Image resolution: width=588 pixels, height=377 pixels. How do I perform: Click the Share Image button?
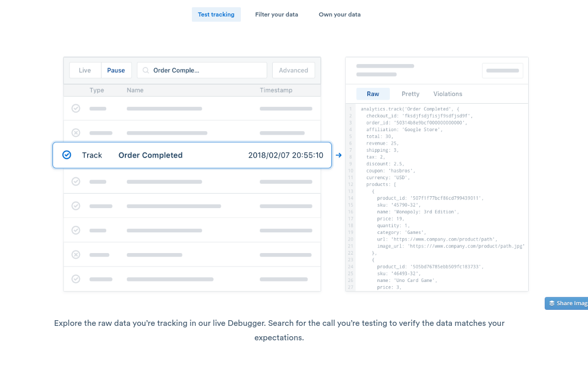click(x=566, y=303)
